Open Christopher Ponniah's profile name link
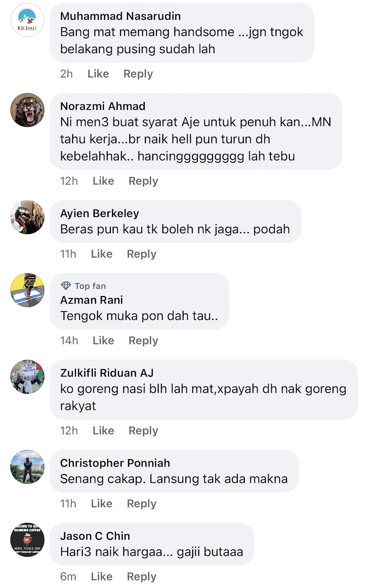Viewport: 368px width, 588px height. 115,463
